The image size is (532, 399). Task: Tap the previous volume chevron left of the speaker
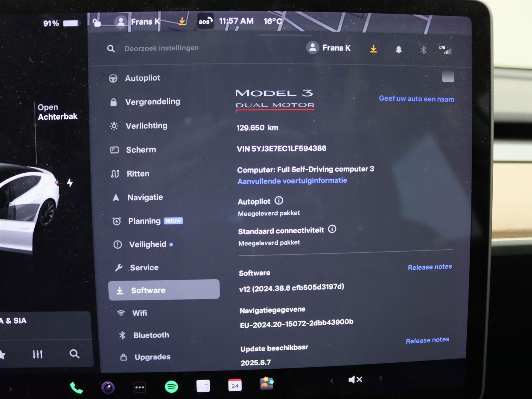[x=332, y=381]
